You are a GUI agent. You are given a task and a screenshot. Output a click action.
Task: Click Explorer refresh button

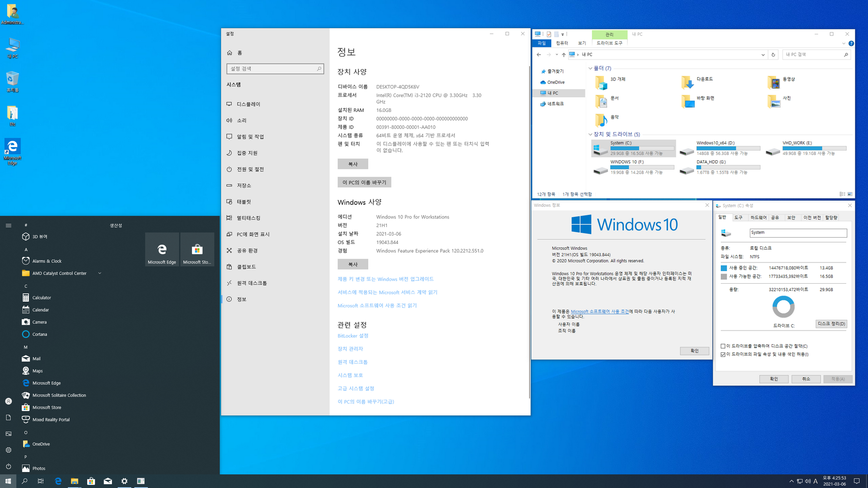click(773, 55)
